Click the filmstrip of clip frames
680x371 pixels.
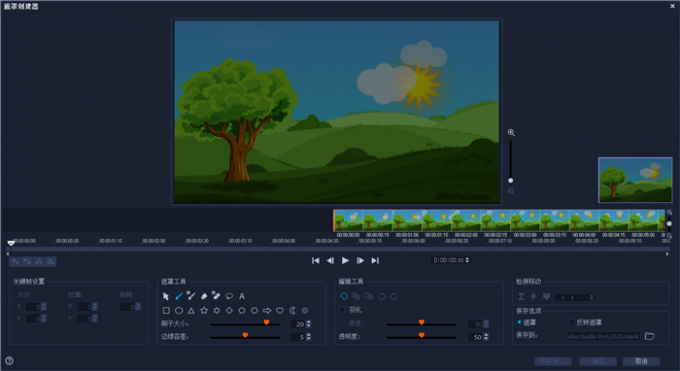point(499,220)
